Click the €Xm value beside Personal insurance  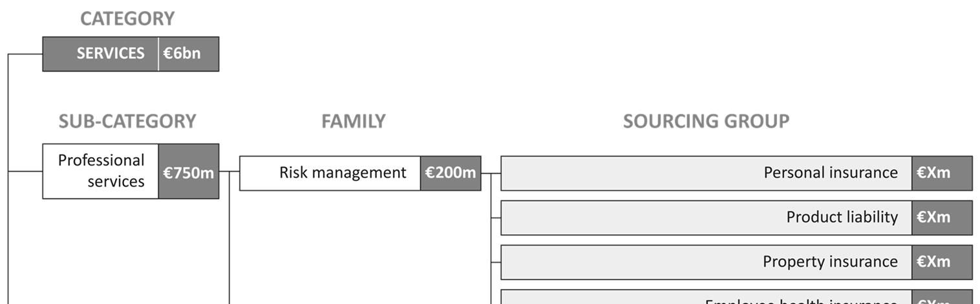(942, 173)
